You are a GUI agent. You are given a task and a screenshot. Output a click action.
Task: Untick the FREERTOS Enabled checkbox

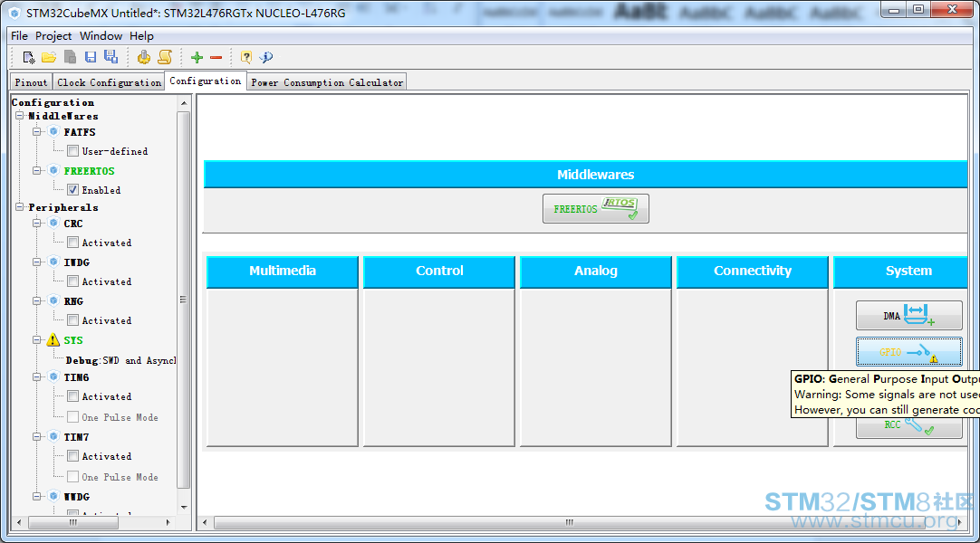[73, 190]
